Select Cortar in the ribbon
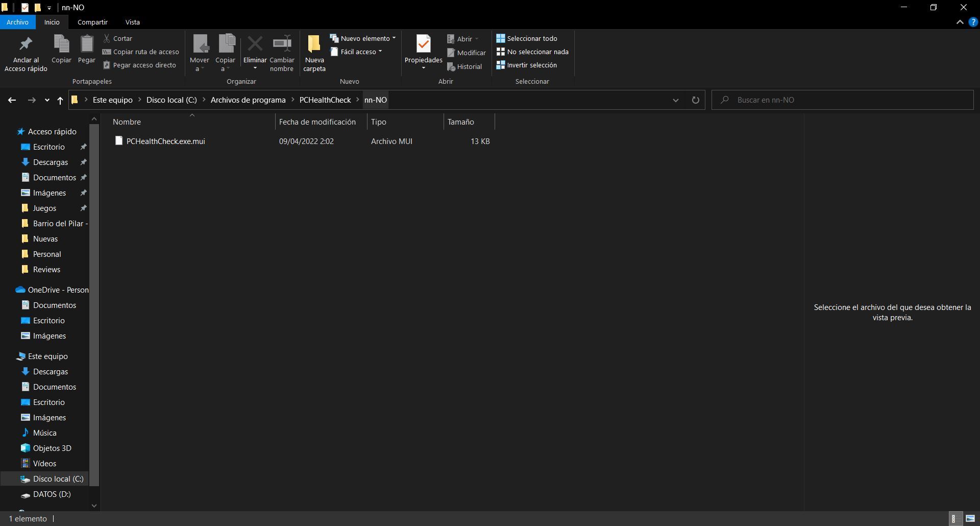This screenshot has height=526, width=980. 118,38
